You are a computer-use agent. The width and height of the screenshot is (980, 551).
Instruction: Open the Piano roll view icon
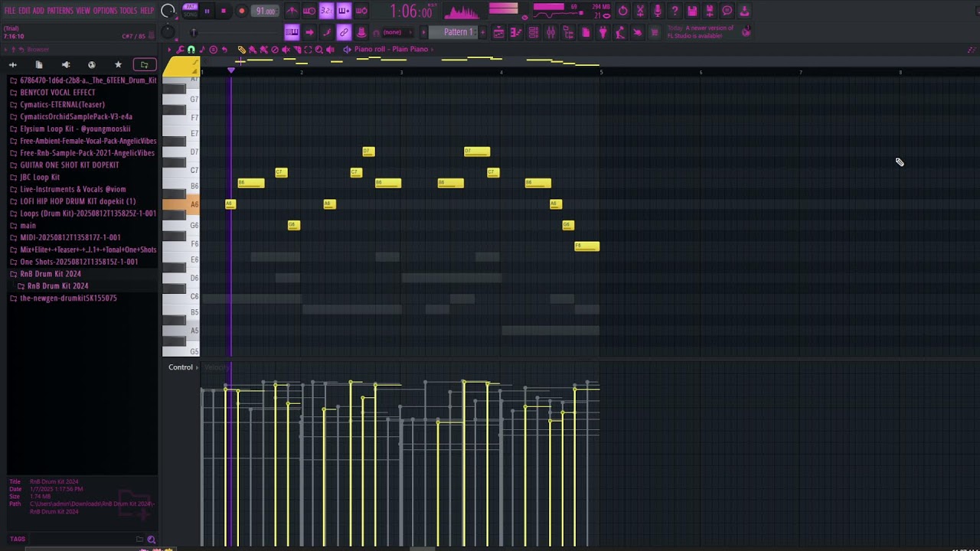(516, 32)
